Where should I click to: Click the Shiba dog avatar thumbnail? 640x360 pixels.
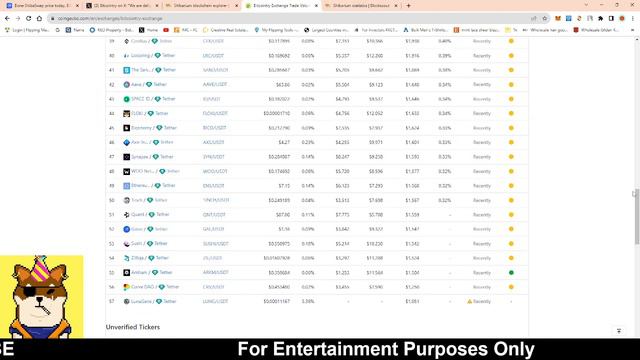tap(41, 297)
